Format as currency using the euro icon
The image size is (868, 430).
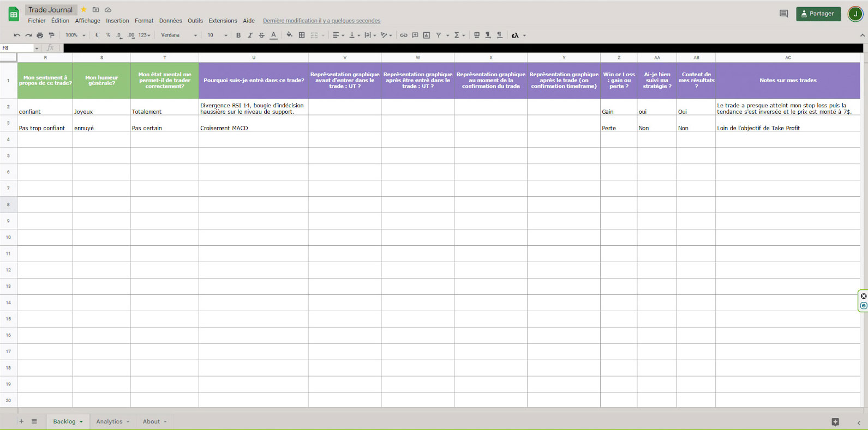coord(97,35)
